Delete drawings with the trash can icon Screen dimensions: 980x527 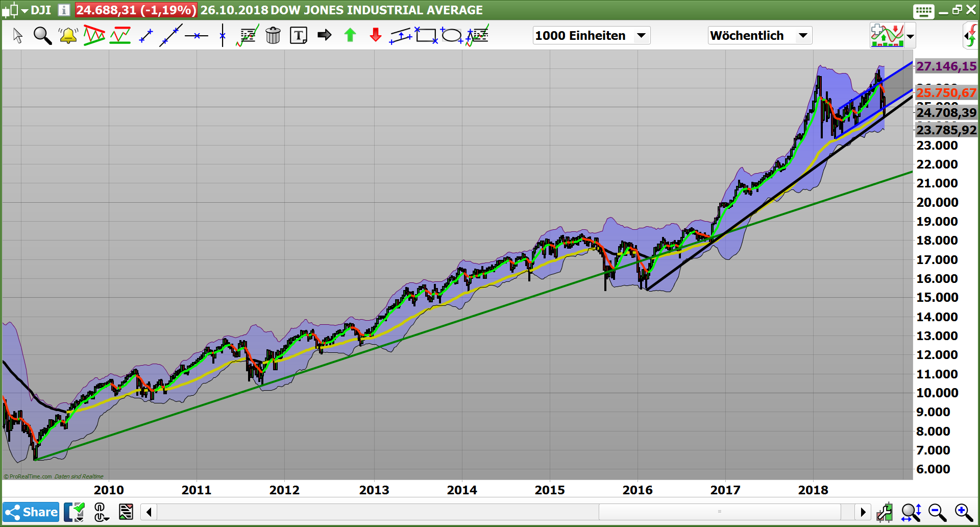(x=273, y=35)
